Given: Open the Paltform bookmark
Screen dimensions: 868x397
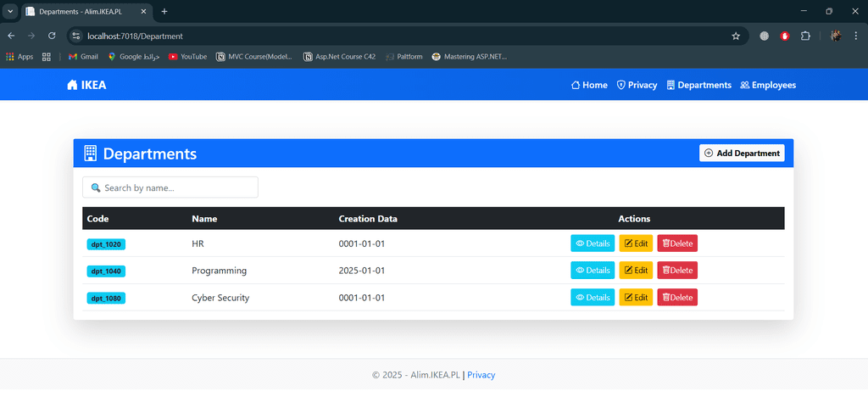Looking at the screenshot, I should click(404, 57).
